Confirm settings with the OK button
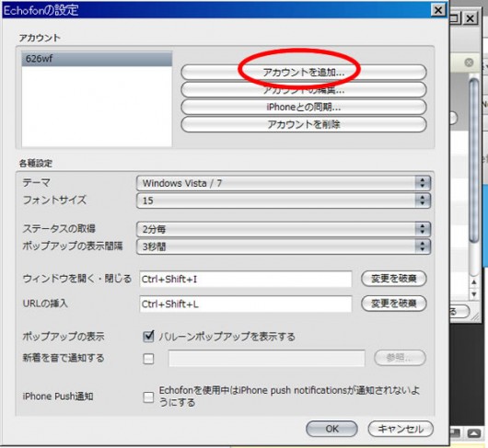This screenshot has width=488, height=448. pos(331,429)
